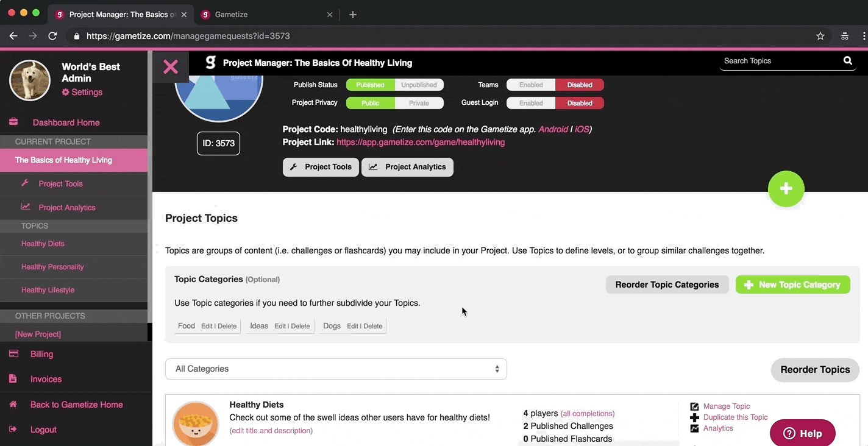Open the Healthy Lifestyle sidebar topic
868x446 pixels.
48,290
